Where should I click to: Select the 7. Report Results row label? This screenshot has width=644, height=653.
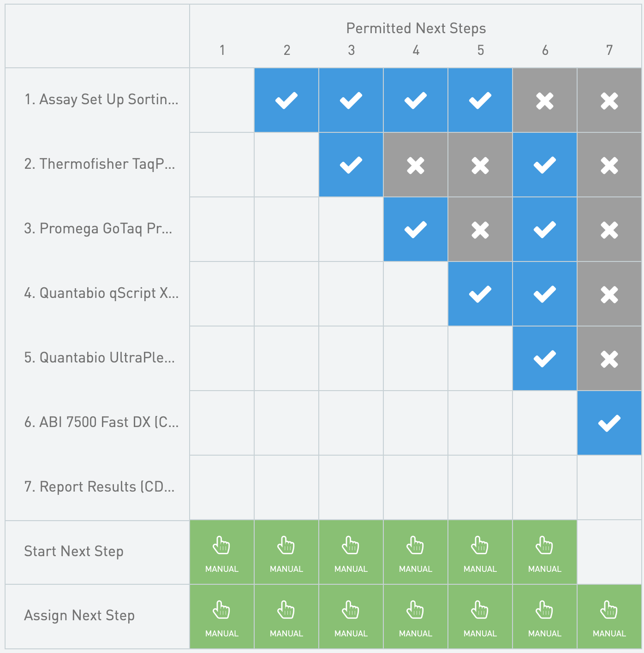click(100, 487)
